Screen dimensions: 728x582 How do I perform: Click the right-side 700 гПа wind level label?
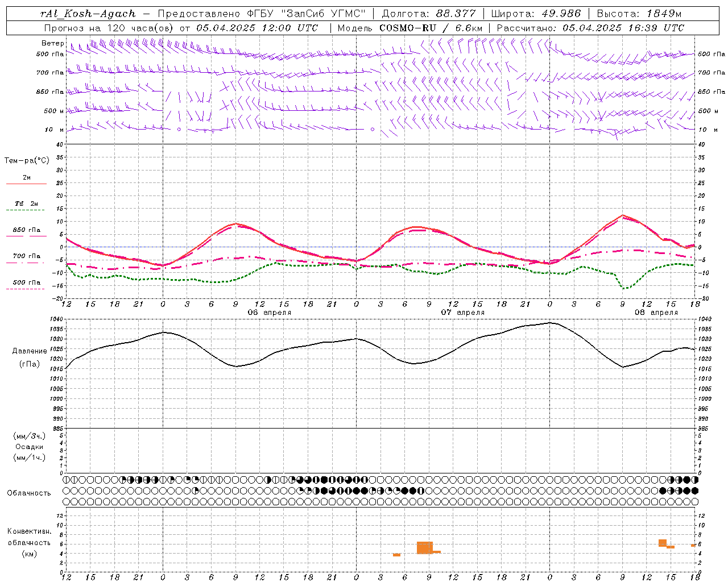712,73
